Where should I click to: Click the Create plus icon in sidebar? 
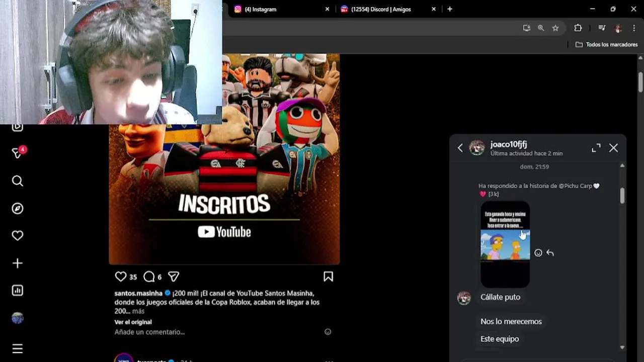click(x=18, y=263)
